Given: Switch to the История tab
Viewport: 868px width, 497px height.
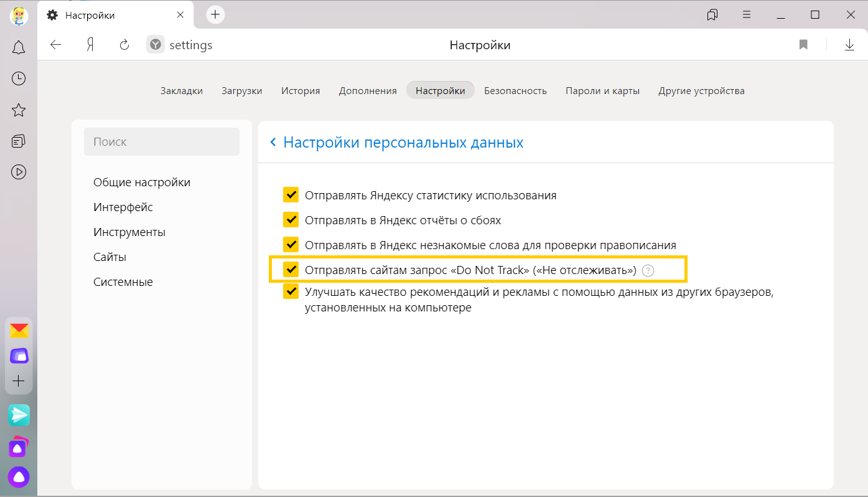Looking at the screenshot, I should point(301,90).
